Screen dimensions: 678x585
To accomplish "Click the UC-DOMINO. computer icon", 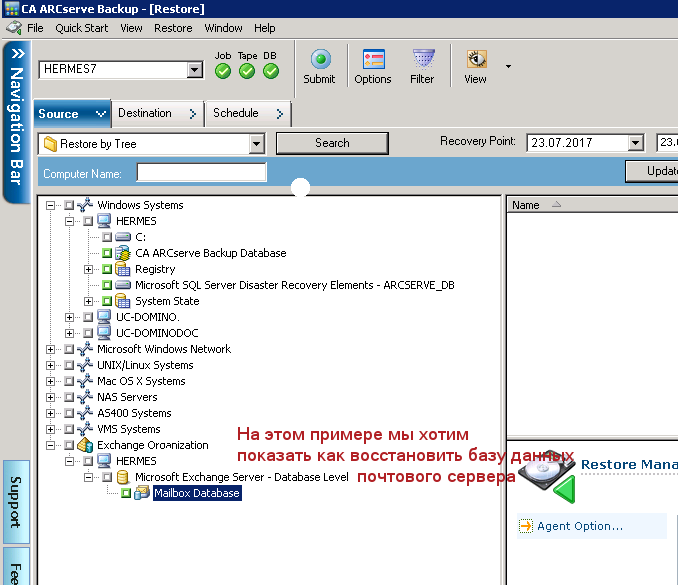I will [104, 317].
